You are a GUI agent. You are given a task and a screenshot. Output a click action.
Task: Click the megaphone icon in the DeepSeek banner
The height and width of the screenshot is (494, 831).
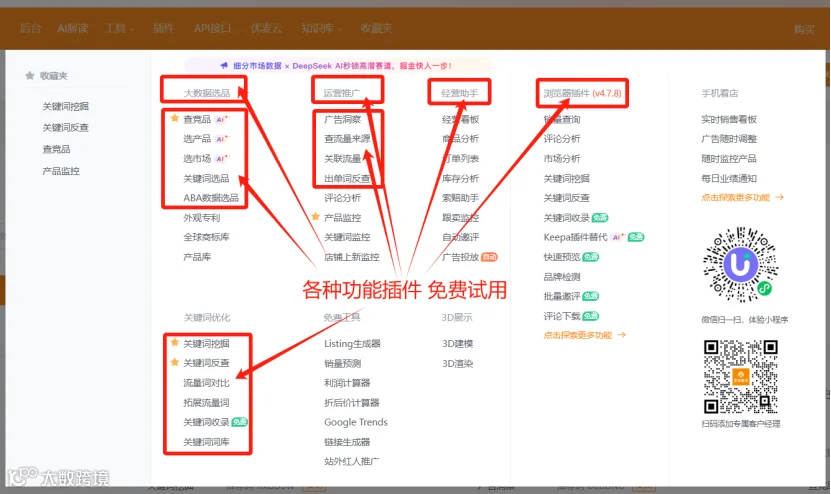click(x=224, y=65)
